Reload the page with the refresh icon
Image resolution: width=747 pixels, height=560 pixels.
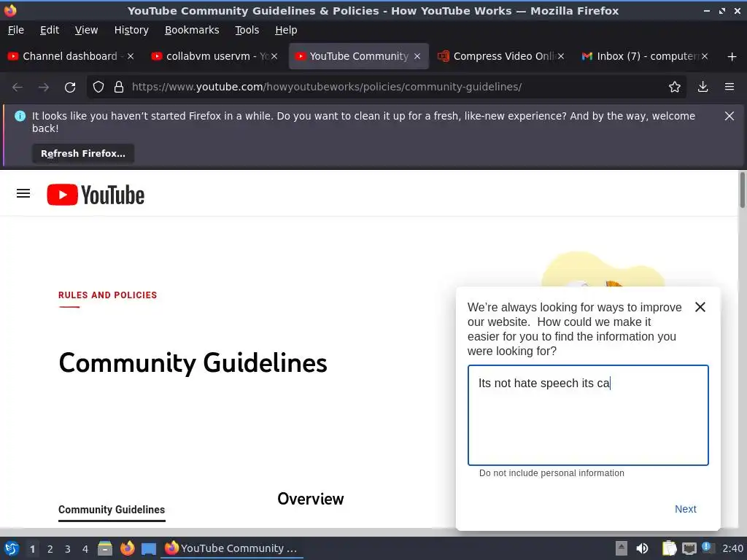pyautogui.click(x=70, y=87)
